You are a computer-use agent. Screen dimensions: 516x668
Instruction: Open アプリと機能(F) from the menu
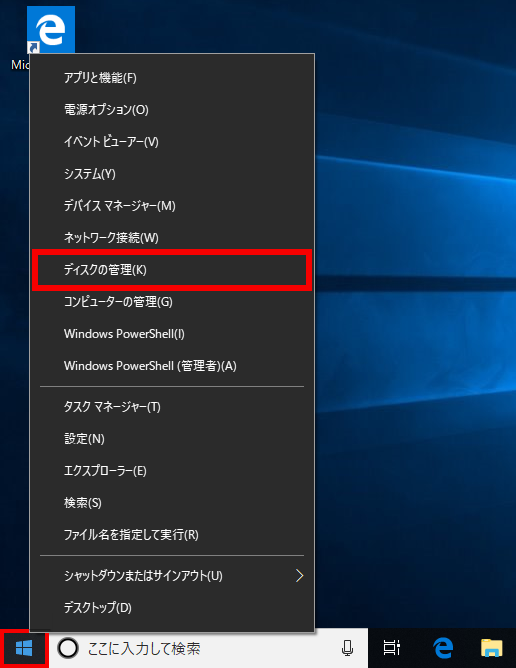(x=172, y=78)
